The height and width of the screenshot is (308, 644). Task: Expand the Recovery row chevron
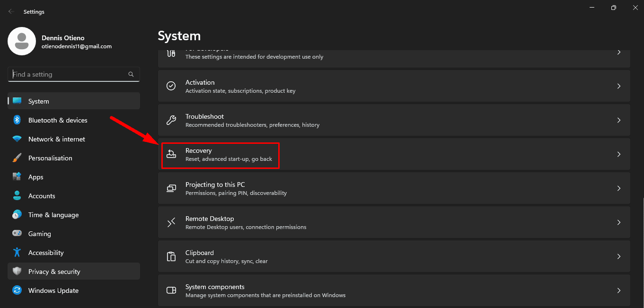[618, 154]
